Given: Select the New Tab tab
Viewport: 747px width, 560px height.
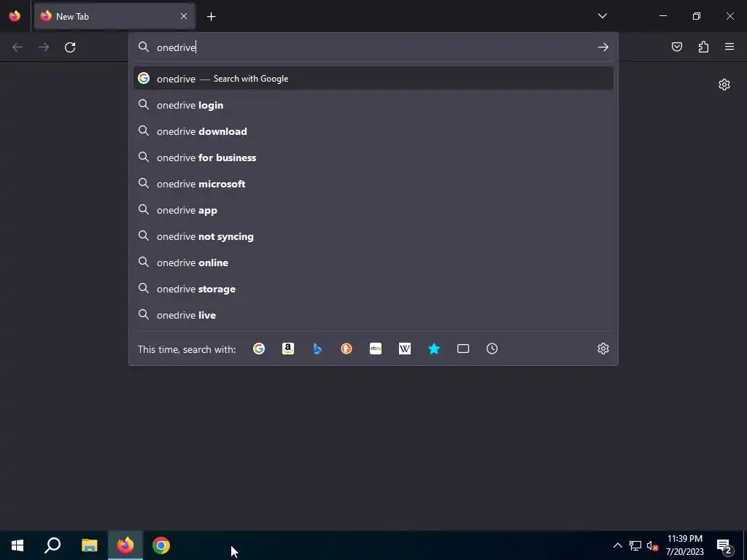Looking at the screenshot, I should (115, 16).
